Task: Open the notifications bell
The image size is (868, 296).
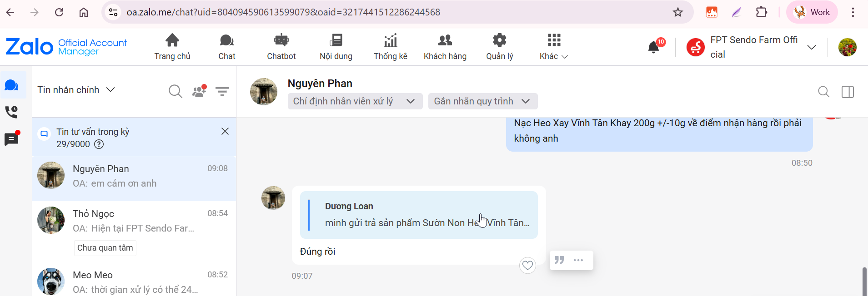Action: (653, 47)
